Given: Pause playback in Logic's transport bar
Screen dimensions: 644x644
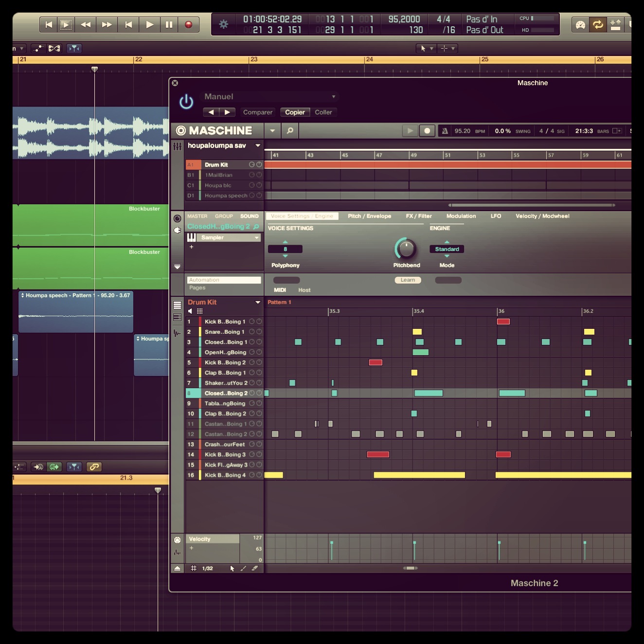Looking at the screenshot, I should 169,24.
